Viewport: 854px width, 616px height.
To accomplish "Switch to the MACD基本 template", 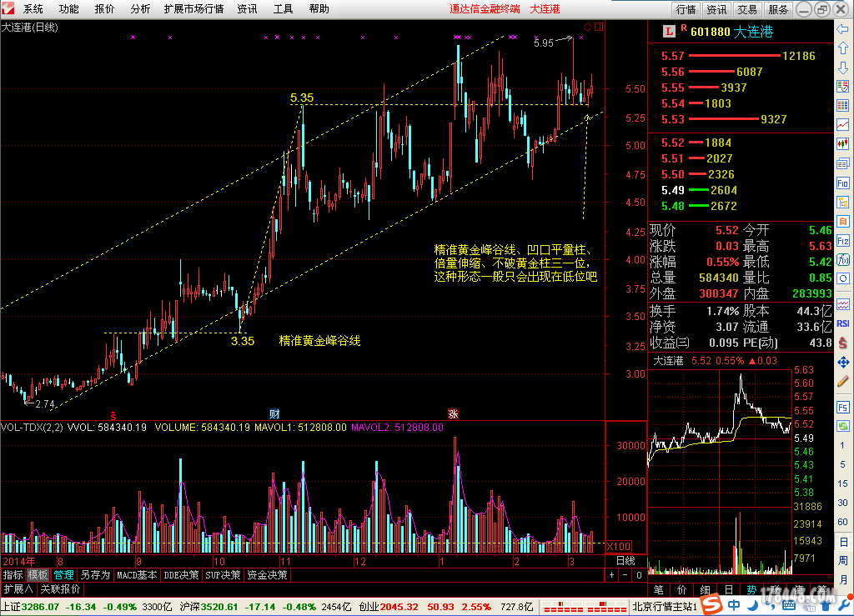I will click(x=137, y=574).
